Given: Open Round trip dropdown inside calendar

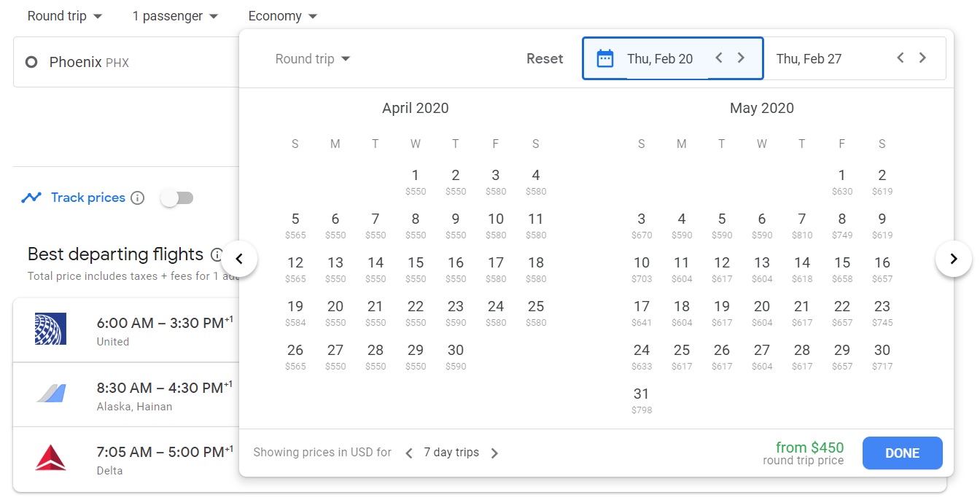Looking at the screenshot, I should 312,59.
